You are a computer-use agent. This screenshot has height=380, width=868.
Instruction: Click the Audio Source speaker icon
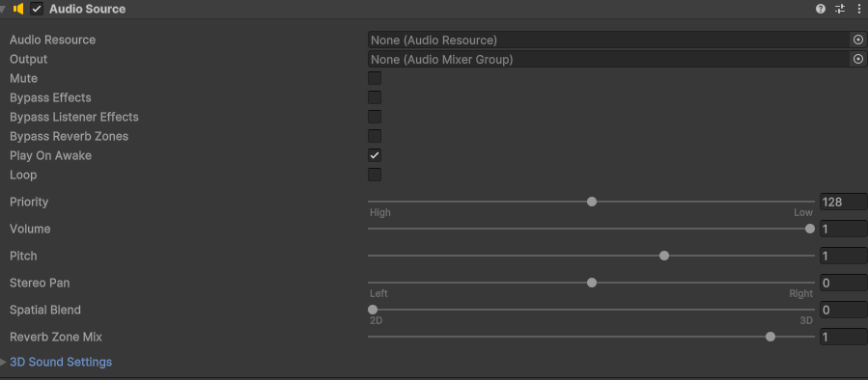pyautogui.click(x=18, y=9)
